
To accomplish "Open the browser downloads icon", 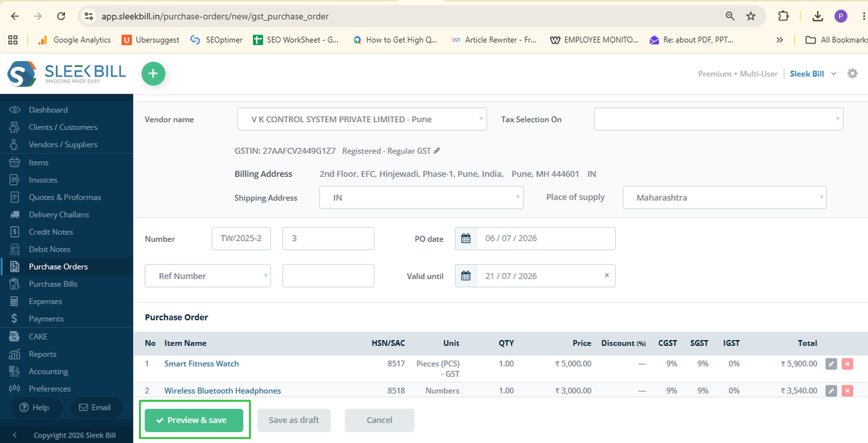I will [x=818, y=16].
